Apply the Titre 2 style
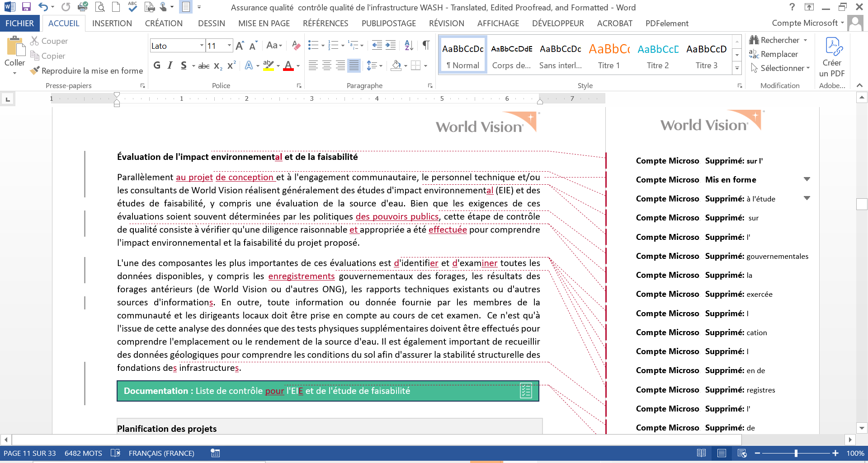This screenshot has width=868, height=463. tap(658, 55)
